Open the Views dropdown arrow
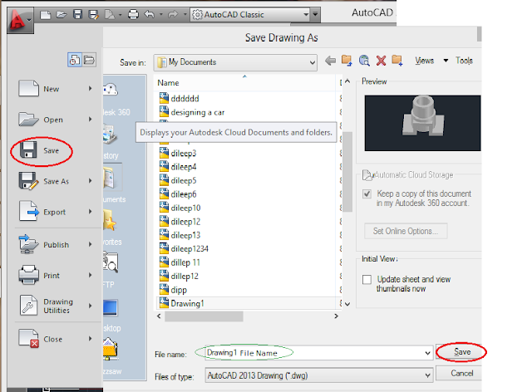 (x=446, y=61)
